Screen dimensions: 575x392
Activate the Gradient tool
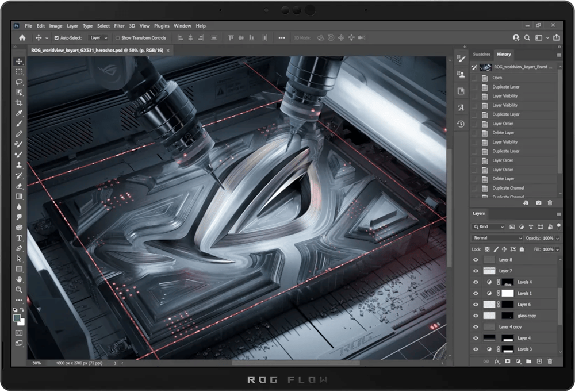pos(19,196)
